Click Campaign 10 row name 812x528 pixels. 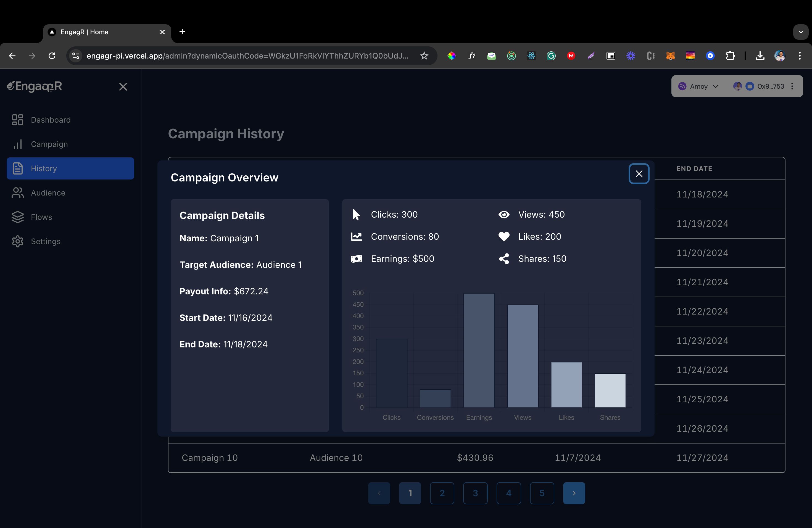pyautogui.click(x=209, y=458)
